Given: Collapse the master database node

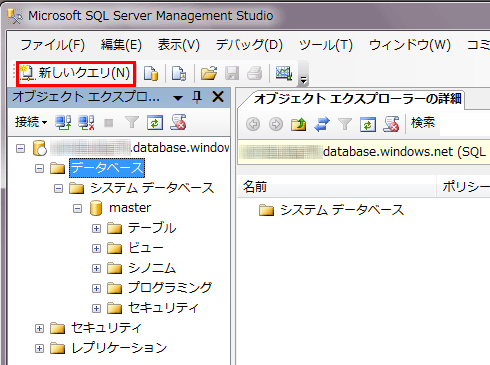Looking at the screenshot, I should click(77, 209).
